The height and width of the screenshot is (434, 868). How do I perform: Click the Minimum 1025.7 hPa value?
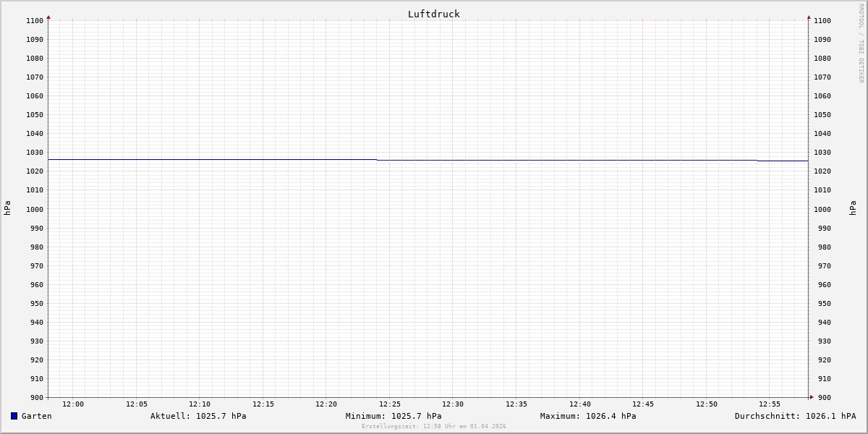393,416
